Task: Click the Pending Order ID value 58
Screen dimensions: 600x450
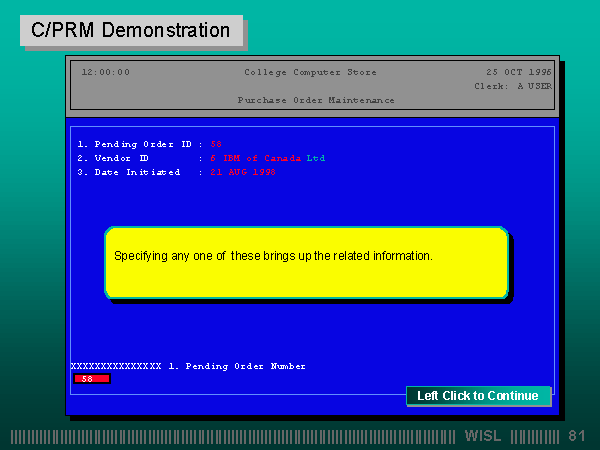Action: tap(215, 144)
